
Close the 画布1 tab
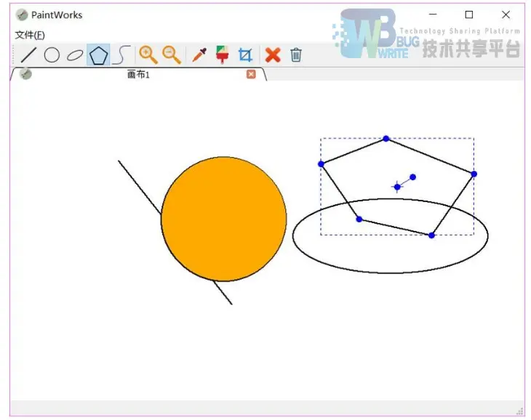click(251, 74)
